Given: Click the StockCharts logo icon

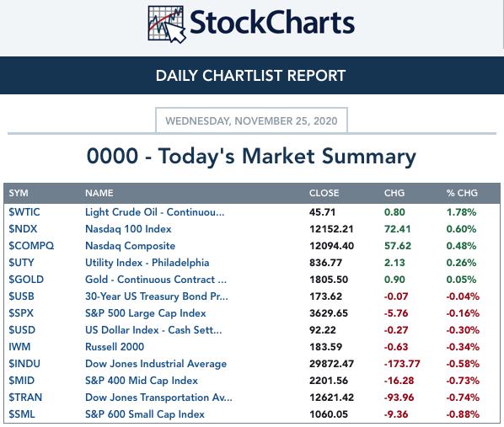Looking at the screenshot, I should (x=167, y=24).
